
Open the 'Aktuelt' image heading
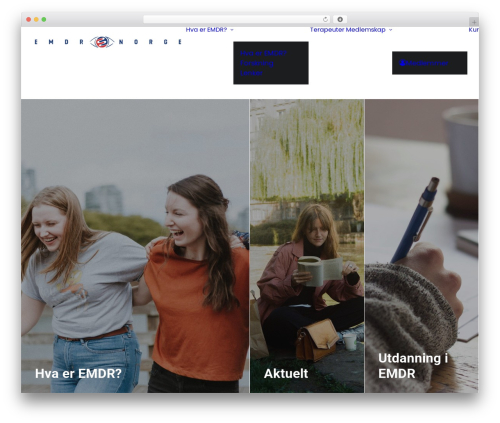pyautogui.click(x=286, y=374)
